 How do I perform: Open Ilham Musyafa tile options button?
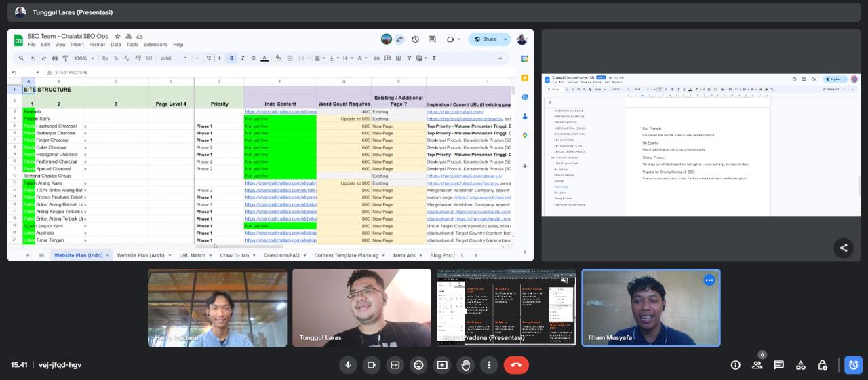pyautogui.click(x=709, y=280)
